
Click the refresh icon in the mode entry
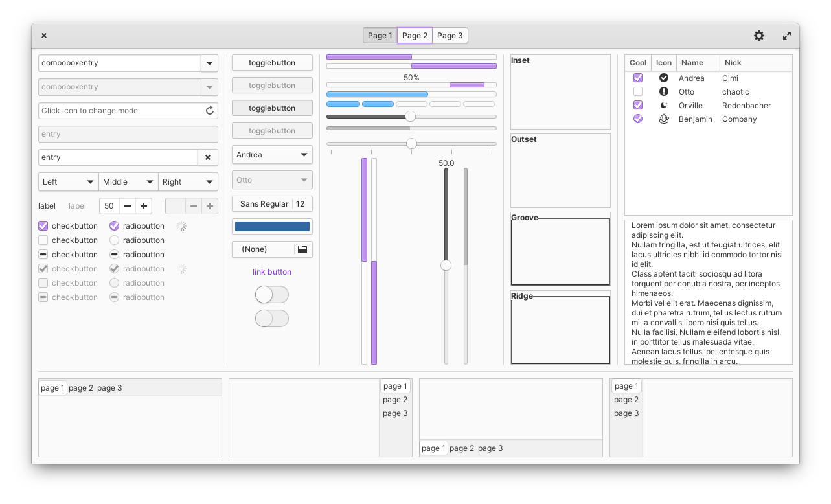point(210,111)
